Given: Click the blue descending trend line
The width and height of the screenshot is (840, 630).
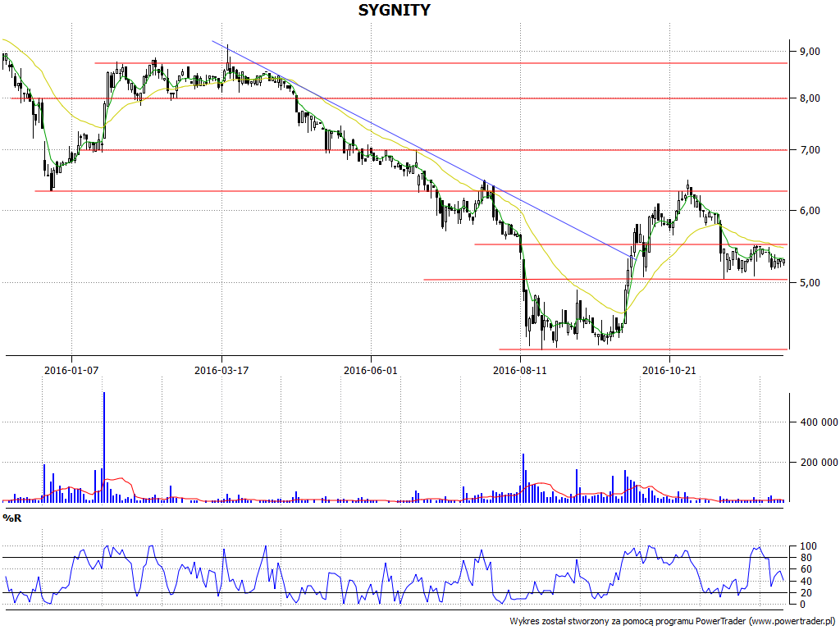Looking at the screenshot, I should coord(423,150).
